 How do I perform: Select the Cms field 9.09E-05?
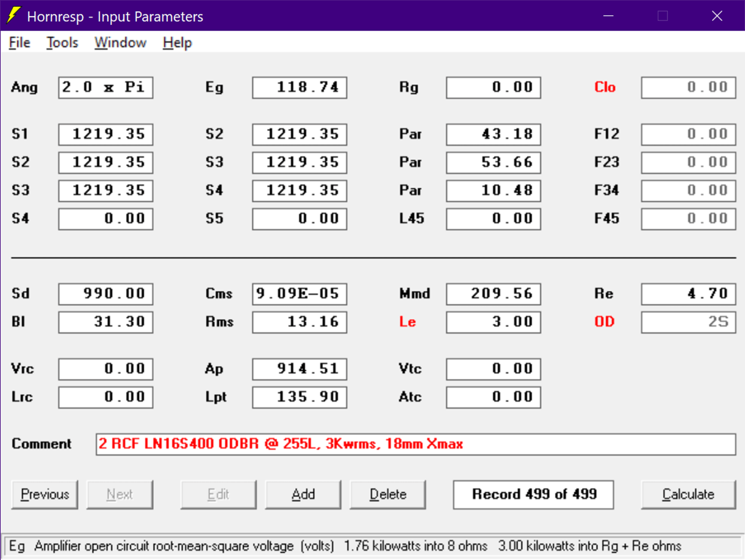[299, 294]
